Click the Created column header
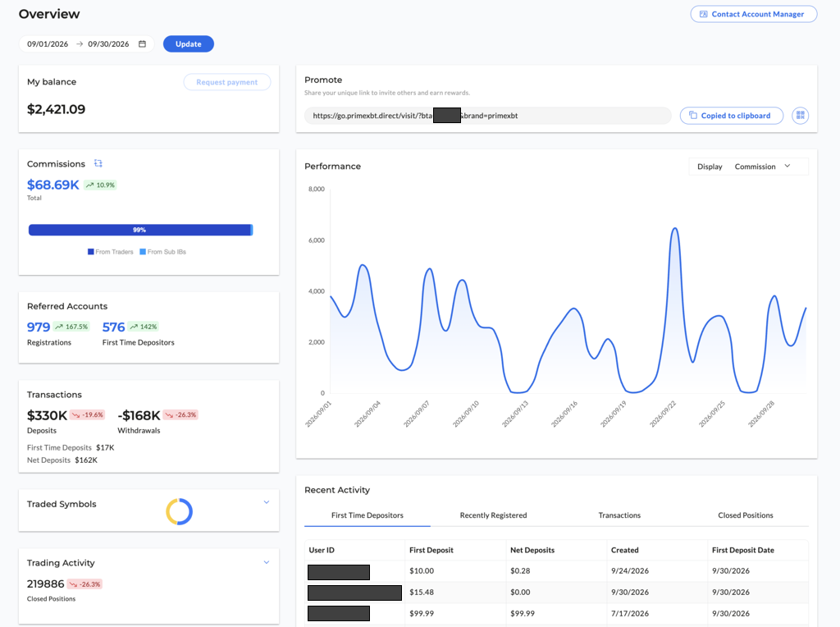 pyautogui.click(x=624, y=550)
